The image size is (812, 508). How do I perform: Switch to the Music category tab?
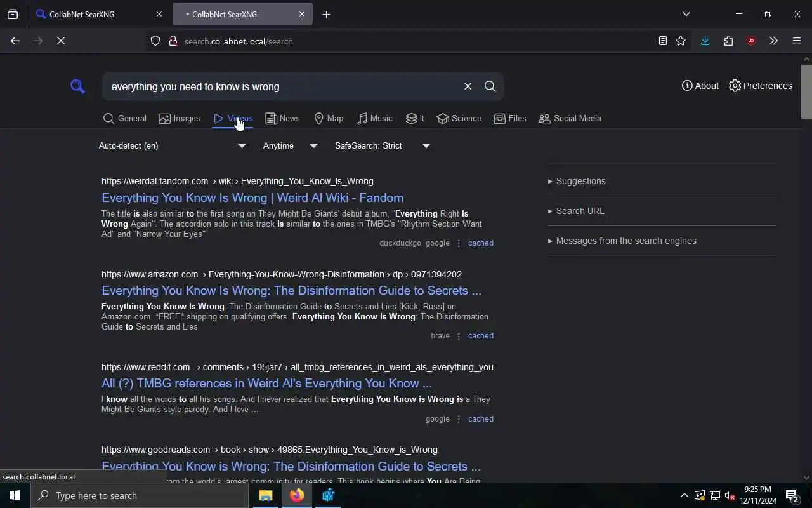[x=374, y=119]
